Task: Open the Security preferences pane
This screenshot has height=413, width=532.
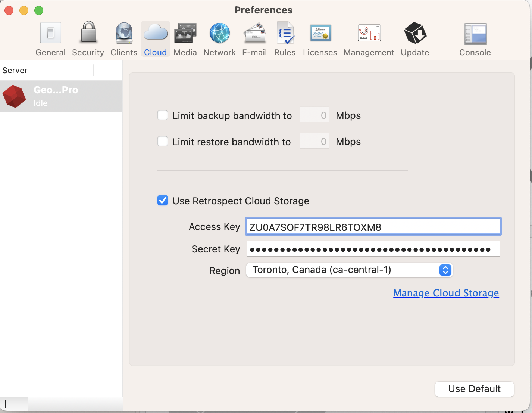Action: 88,39
